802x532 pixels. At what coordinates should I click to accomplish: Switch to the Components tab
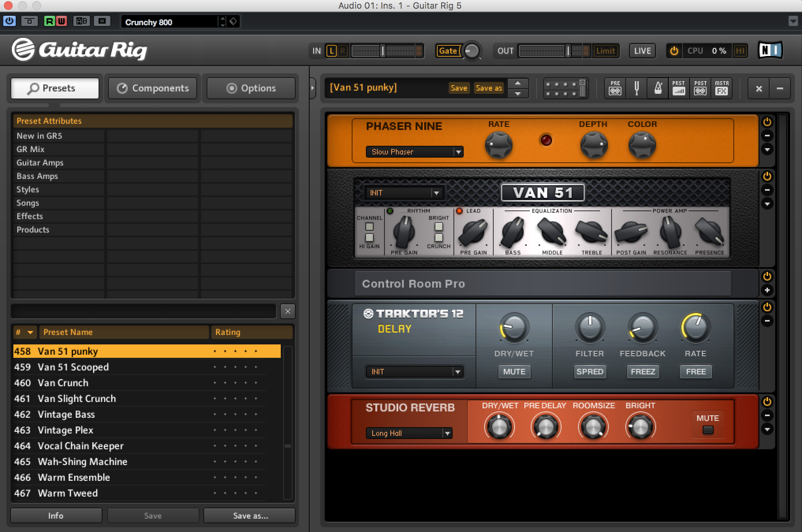coord(153,88)
